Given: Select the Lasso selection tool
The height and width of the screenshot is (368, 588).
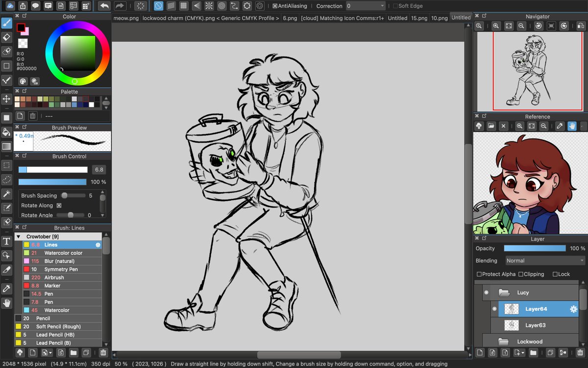Looking at the screenshot, I should tap(6, 180).
